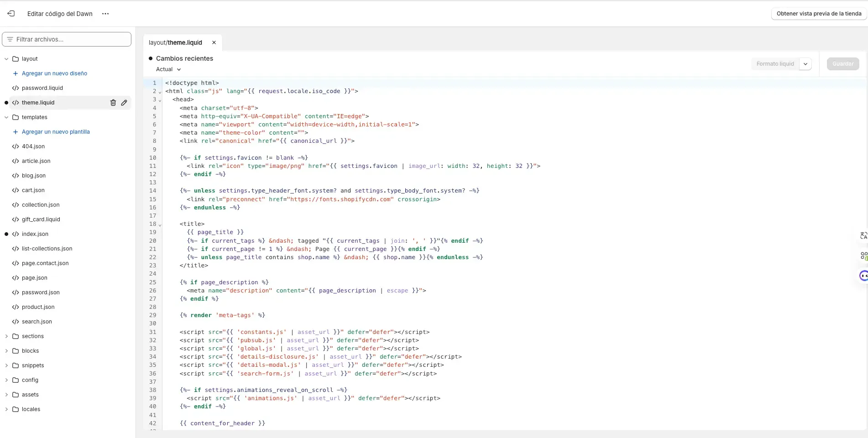
Task: Click the exit editor back icon
Action: tap(11, 14)
